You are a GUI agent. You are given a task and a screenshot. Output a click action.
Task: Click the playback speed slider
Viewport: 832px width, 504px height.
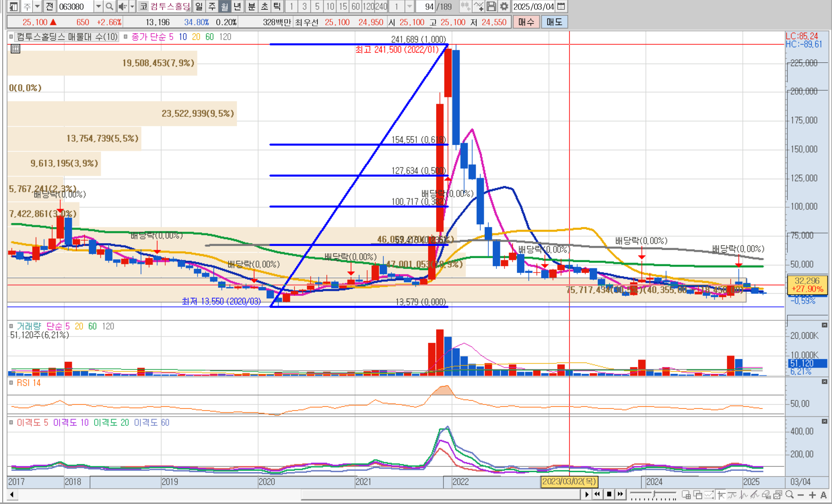653,495
